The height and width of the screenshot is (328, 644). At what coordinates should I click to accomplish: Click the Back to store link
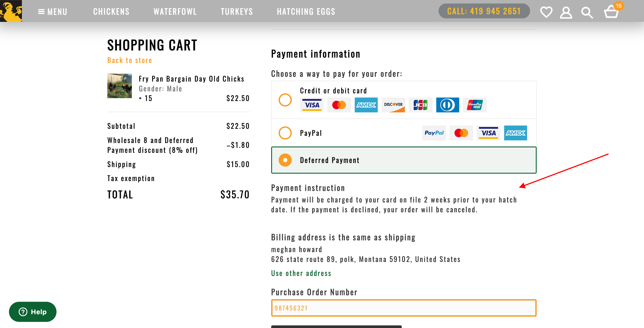(129, 60)
